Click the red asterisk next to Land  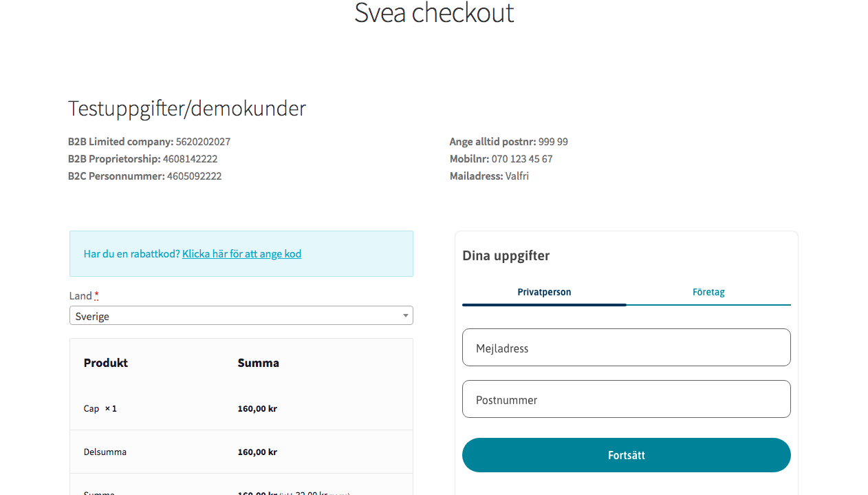tap(96, 295)
